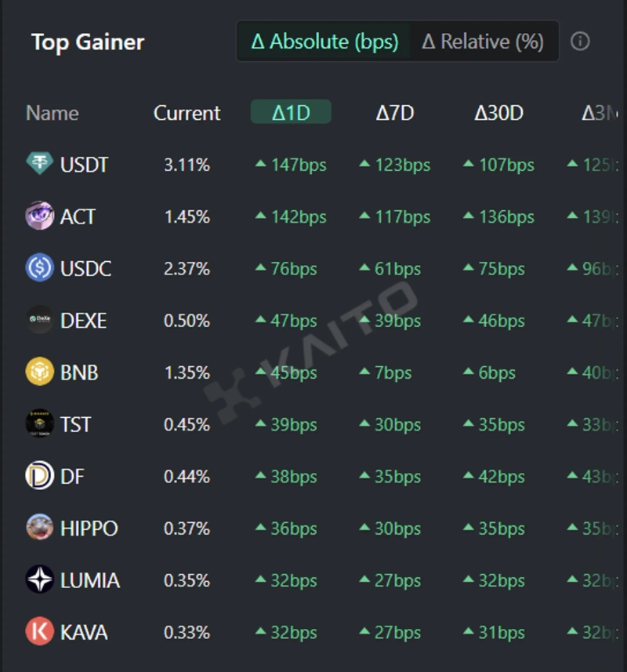This screenshot has height=672, width=627.
Task: Click the USDC coin icon
Action: 39,268
